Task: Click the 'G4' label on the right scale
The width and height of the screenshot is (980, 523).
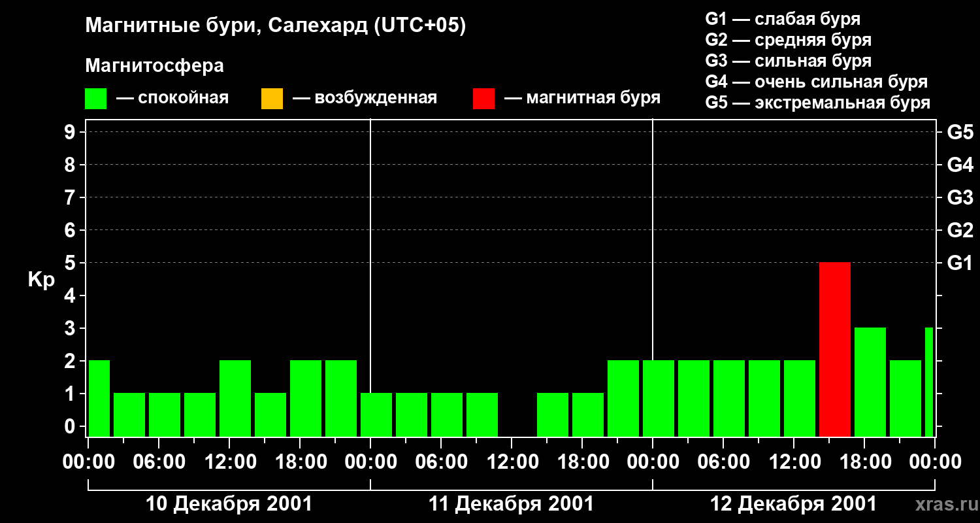Action: pyautogui.click(x=960, y=165)
